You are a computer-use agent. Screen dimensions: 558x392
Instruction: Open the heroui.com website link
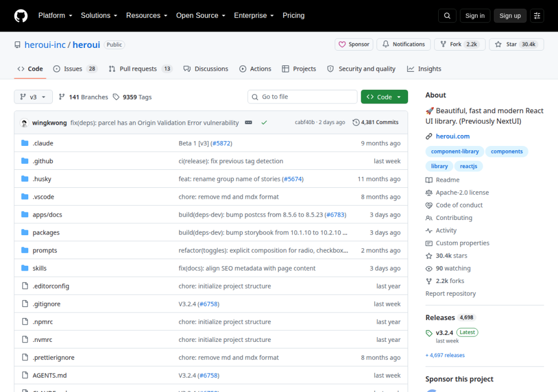pyautogui.click(x=453, y=136)
